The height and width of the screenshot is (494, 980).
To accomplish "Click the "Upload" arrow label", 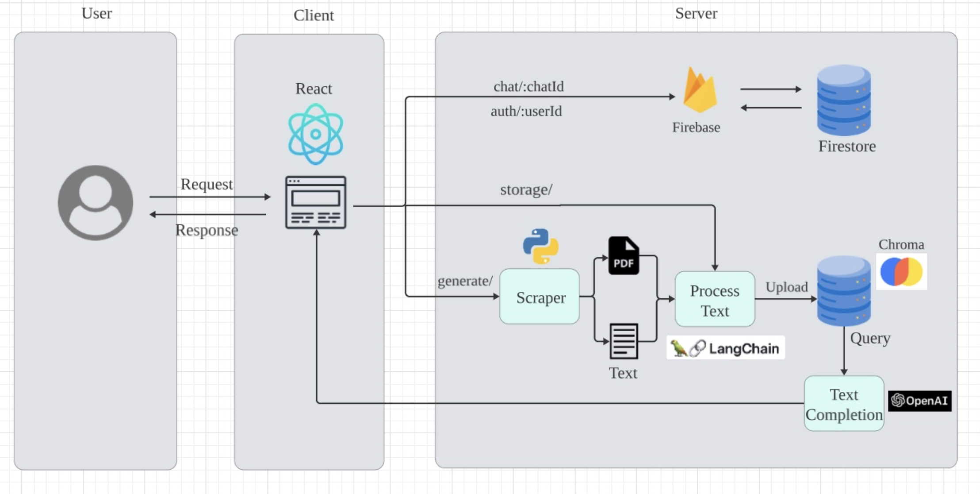I will [x=787, y=287].
